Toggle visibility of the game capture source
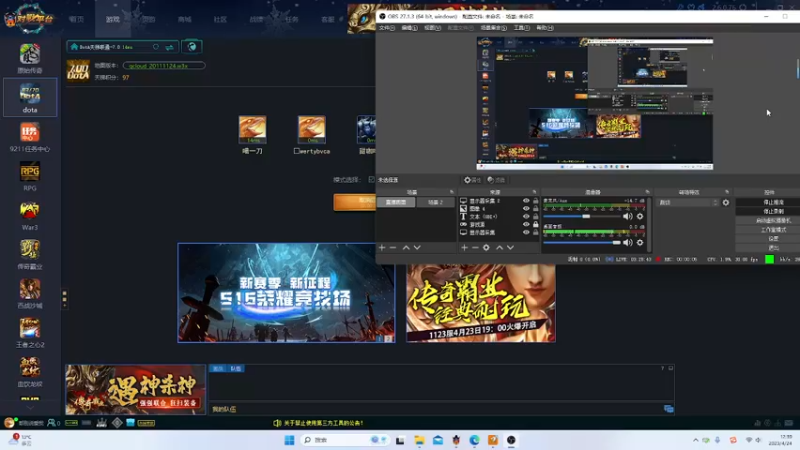The image size is (800, 450). pos(526,224)
